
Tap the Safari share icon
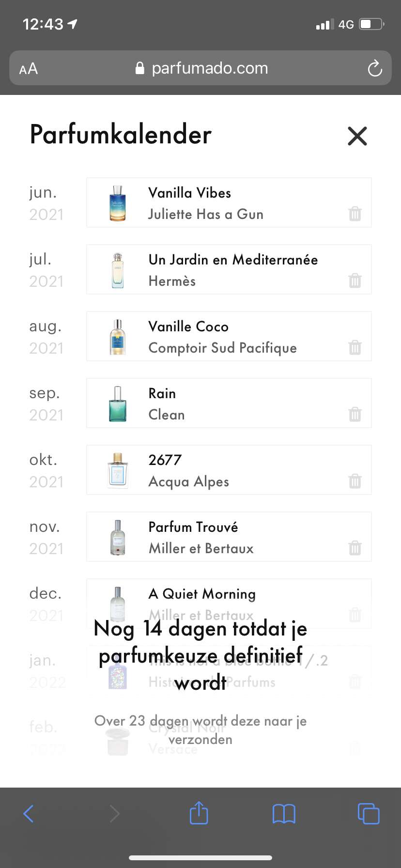[x=199, y=813]
